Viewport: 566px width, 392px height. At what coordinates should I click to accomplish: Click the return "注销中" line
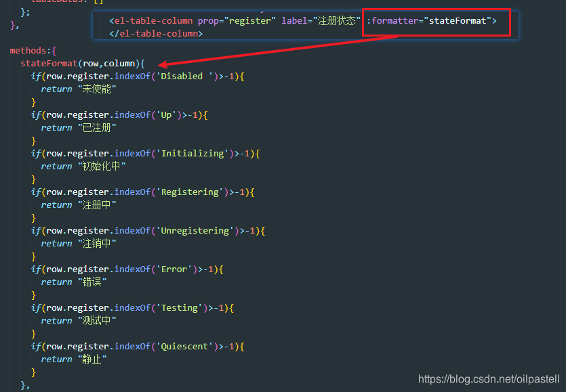coord(79,244)
